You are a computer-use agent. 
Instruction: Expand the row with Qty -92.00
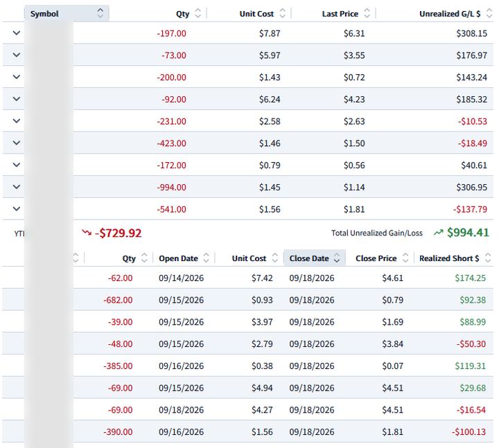(x=17, y=98)
